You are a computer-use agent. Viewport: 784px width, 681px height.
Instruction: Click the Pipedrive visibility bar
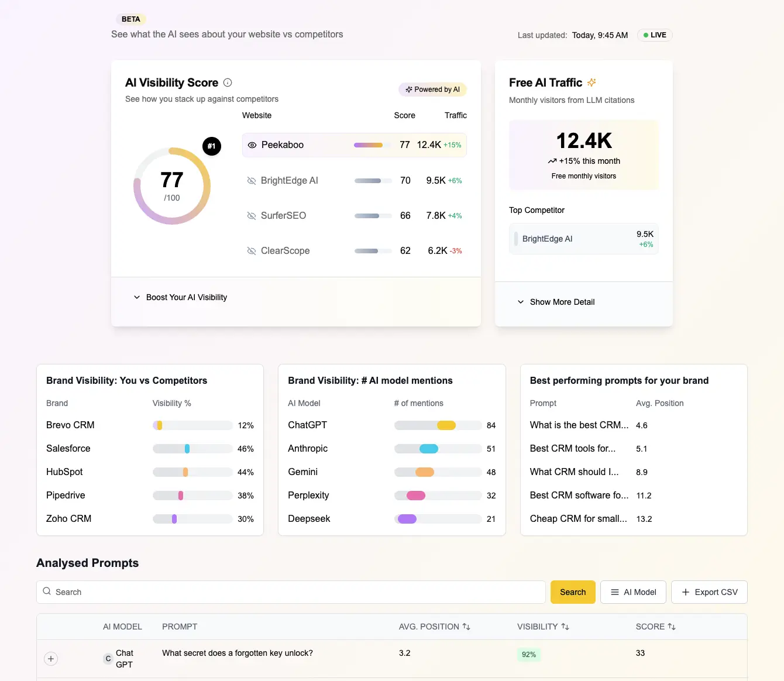click(x=192, y=496)
